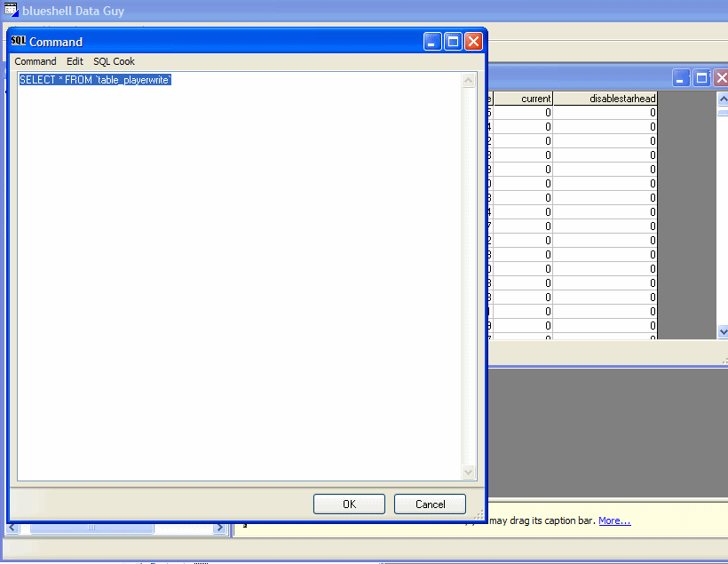This screenshot has height=564, width=728.
Task: Open the Edit menu
Action: click(75, 61)
